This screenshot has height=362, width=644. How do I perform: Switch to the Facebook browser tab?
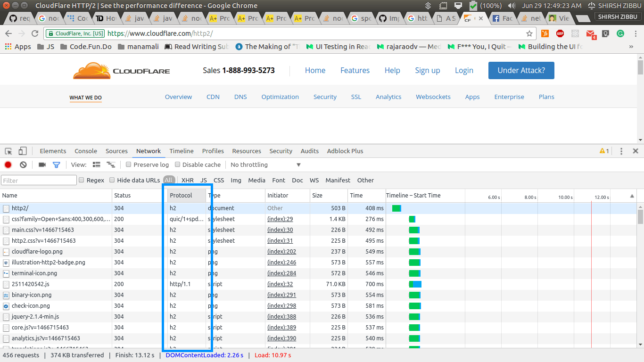click(503, 18)
